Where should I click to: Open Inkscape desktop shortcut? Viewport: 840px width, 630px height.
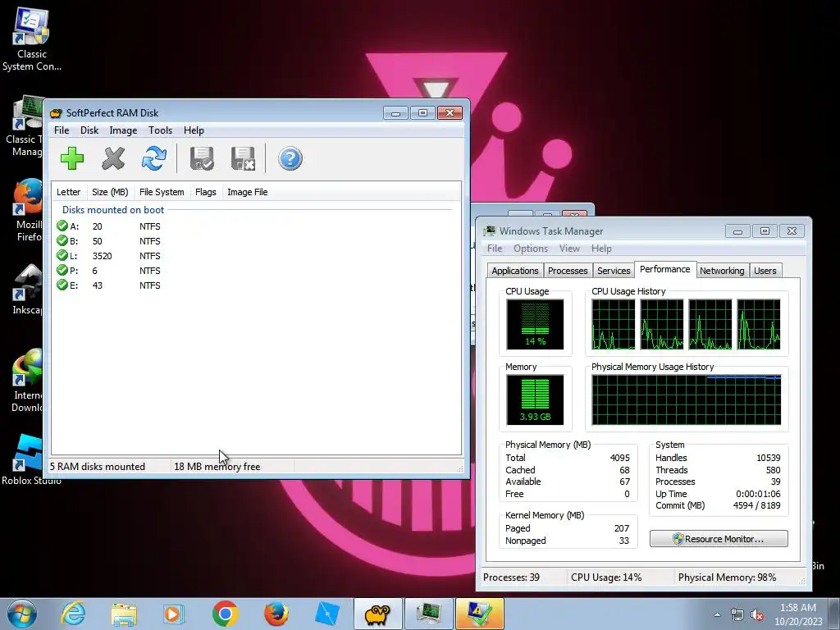pyautogui.click(x=28, y=290)
